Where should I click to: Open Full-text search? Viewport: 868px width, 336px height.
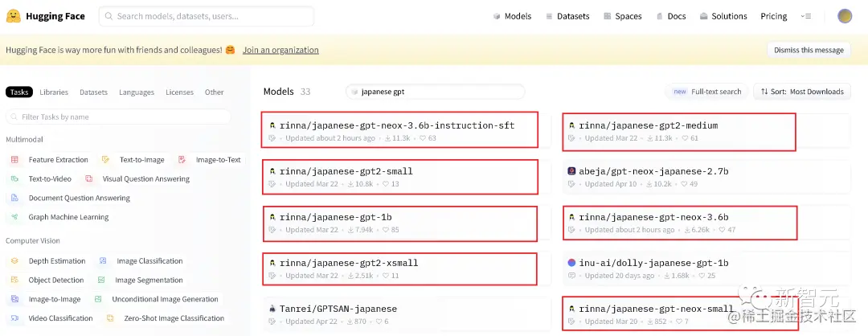pyautogui.click(x=707, y=92)
